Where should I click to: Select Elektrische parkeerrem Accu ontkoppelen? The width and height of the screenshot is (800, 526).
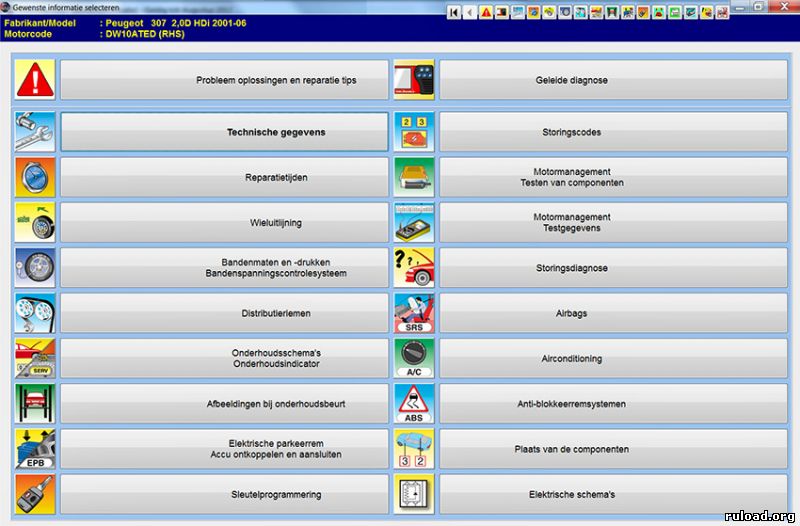[x=224, y=449]
